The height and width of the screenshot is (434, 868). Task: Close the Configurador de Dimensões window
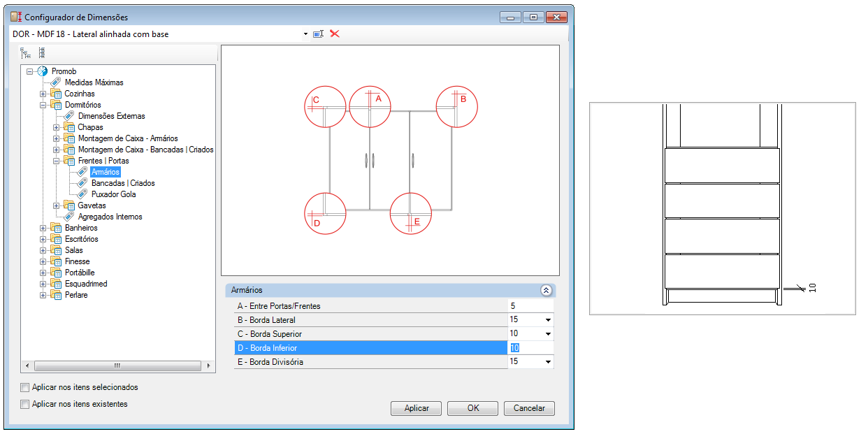(556, 17)
